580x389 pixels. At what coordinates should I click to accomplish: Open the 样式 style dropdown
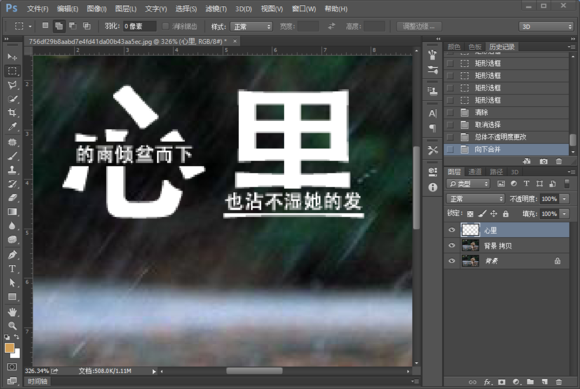point(251,27)
